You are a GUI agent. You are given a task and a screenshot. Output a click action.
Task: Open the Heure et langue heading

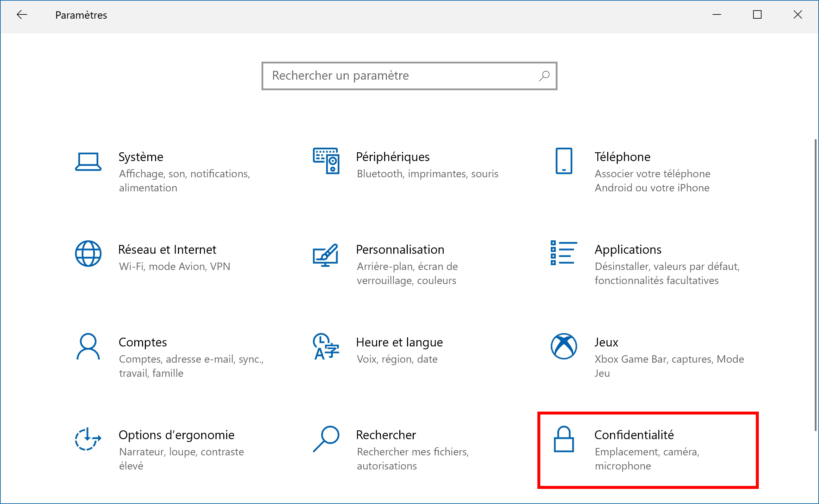[399, 342]
